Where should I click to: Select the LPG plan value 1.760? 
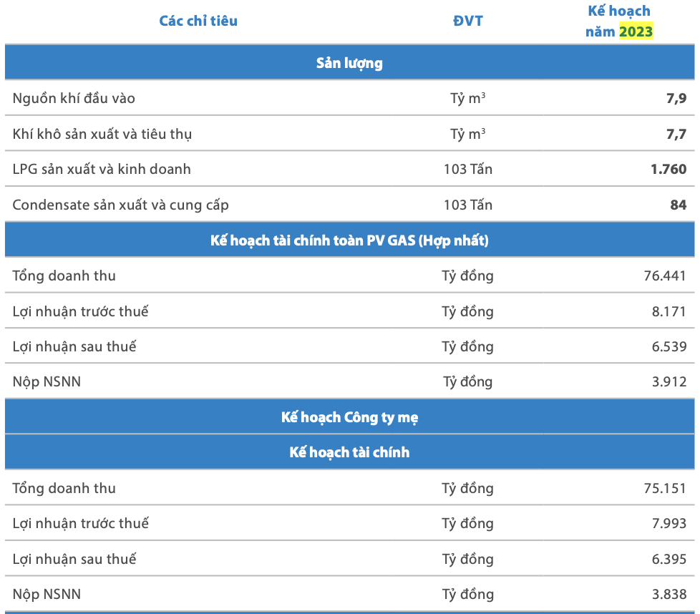pos(669,169)
